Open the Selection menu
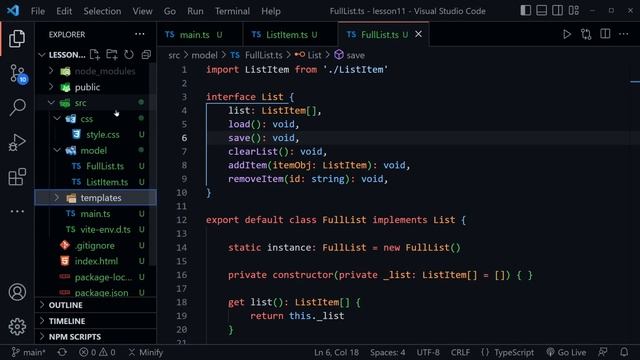 pyautogui.click(x=102, y=11)
